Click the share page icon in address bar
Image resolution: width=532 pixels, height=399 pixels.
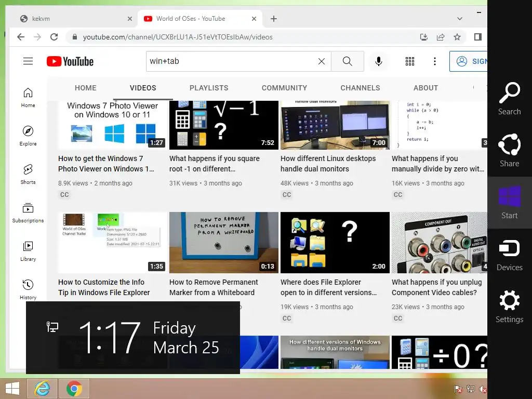click(441, 37)
